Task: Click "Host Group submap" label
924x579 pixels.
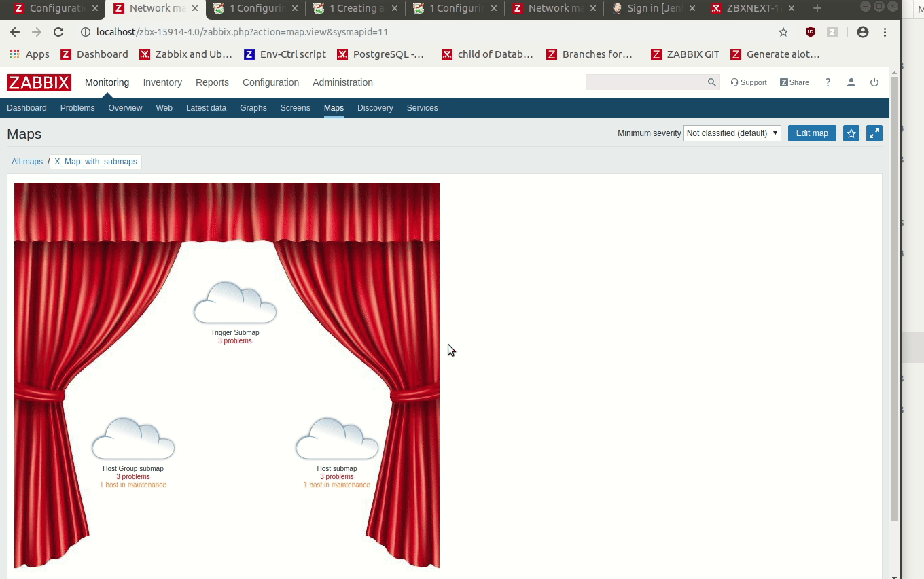Action: tap(133, 469)
